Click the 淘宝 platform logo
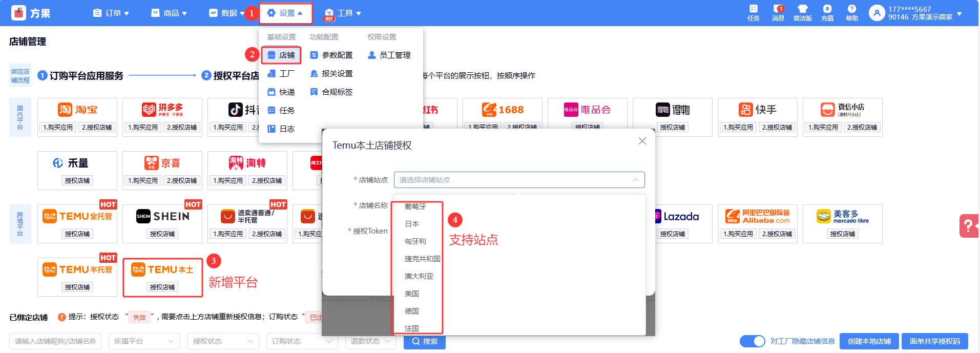980x353 pixels. (x=78, y=110)
